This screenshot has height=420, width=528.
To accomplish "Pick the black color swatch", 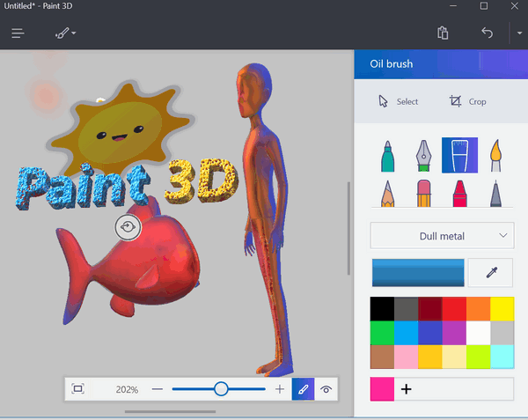I will pyautogui.click(x=382, y=309).
